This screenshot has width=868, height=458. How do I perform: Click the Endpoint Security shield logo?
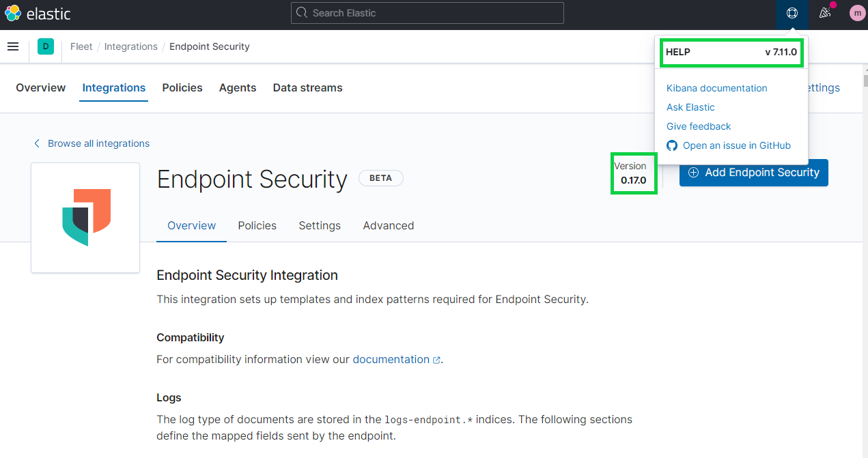85,217
